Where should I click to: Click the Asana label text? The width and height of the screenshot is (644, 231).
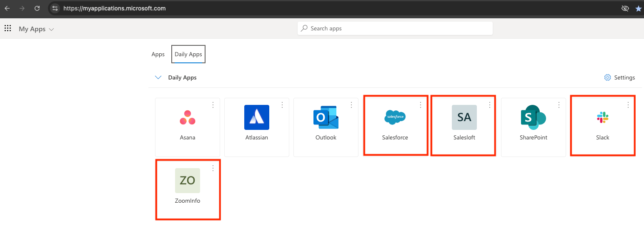coord(188,137)
